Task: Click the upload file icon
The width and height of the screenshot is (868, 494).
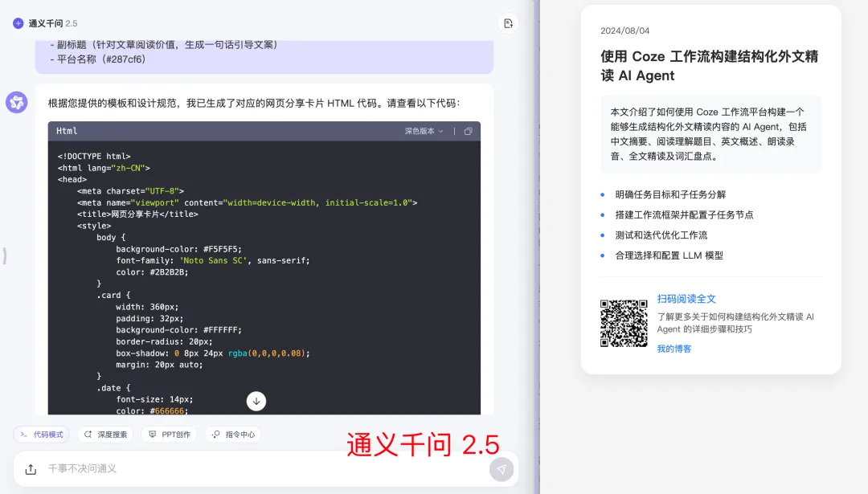Action: click(31, 469)
